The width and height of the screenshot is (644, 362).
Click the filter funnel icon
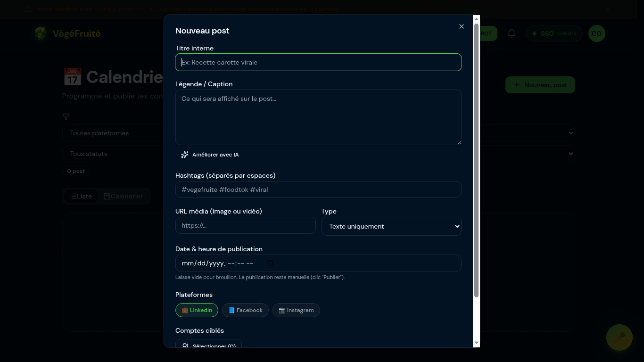tap(66, 117)
